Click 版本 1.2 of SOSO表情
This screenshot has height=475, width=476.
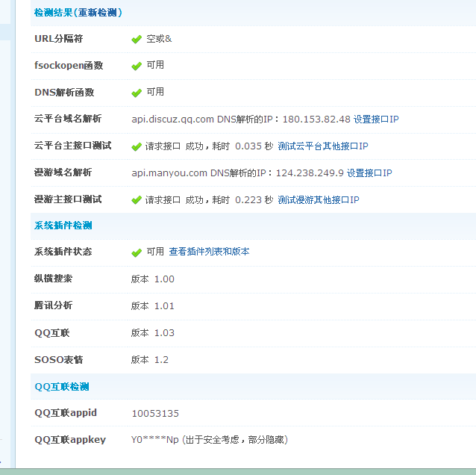tap(150, 360)
